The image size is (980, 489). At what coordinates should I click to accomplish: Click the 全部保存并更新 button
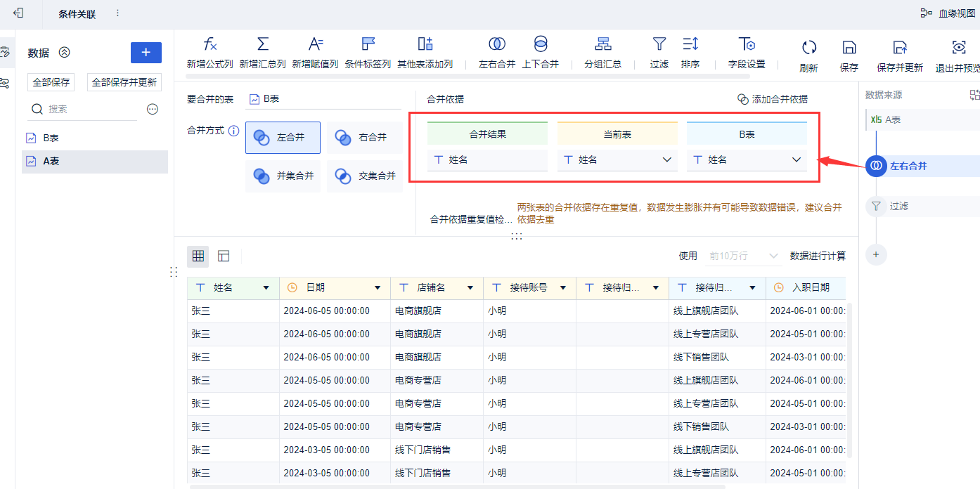pyautogui.click(x=124, y=82)
